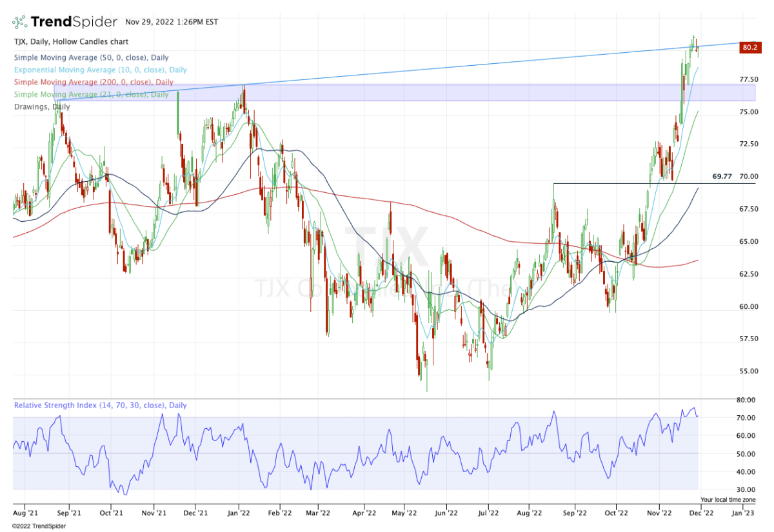Image resolution: width=774 pixels, height=532 pixels.
Task: Click the 70.00 RSI overbought axis label
Action: click(746, 418)
